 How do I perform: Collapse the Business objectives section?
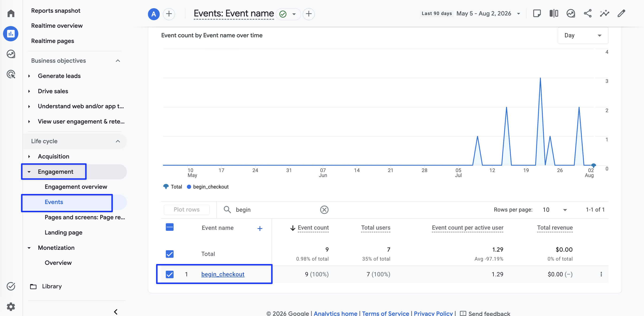118,61
